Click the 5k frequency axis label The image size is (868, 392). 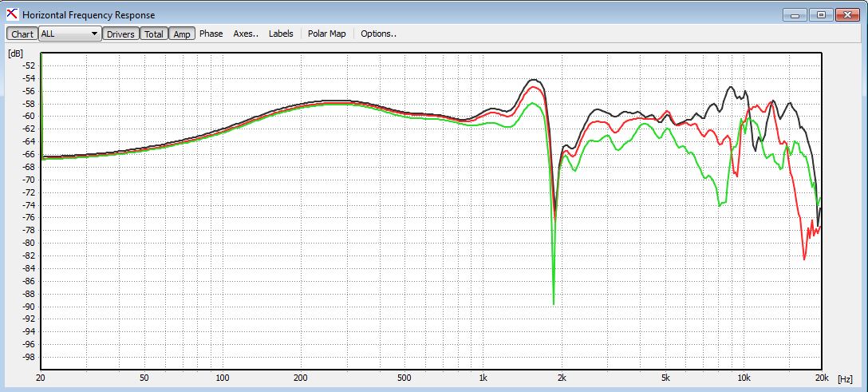665,378
